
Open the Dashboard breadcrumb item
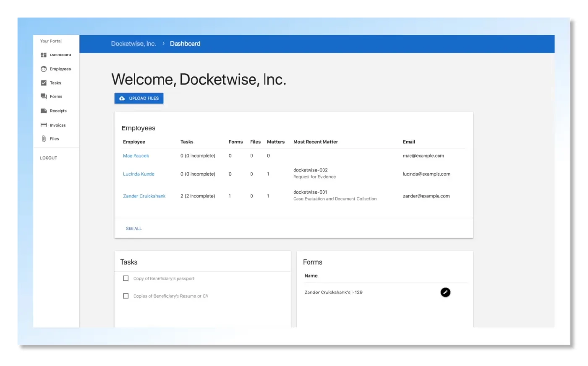pos(185,43)
